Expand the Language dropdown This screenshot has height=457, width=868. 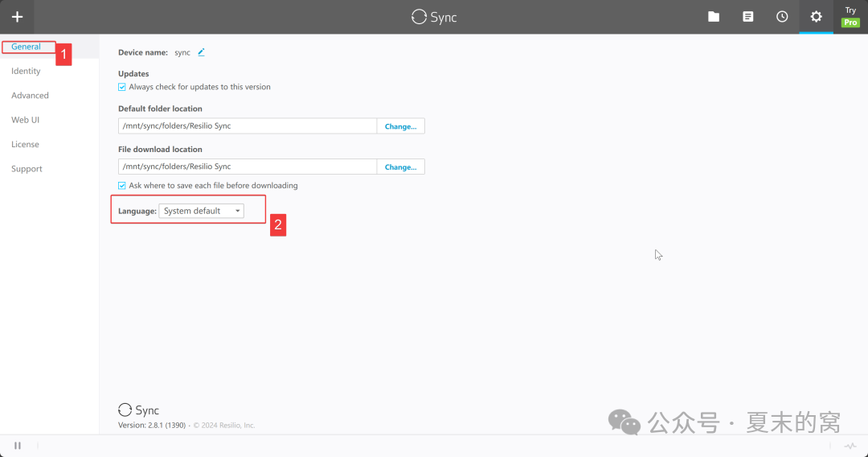[x=201, y=211]
